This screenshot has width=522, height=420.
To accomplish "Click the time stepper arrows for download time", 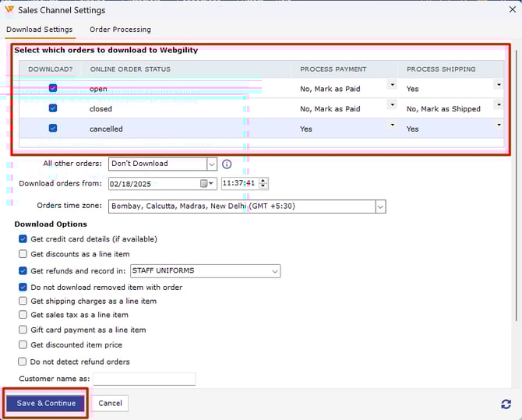I will tap(263, 184).
